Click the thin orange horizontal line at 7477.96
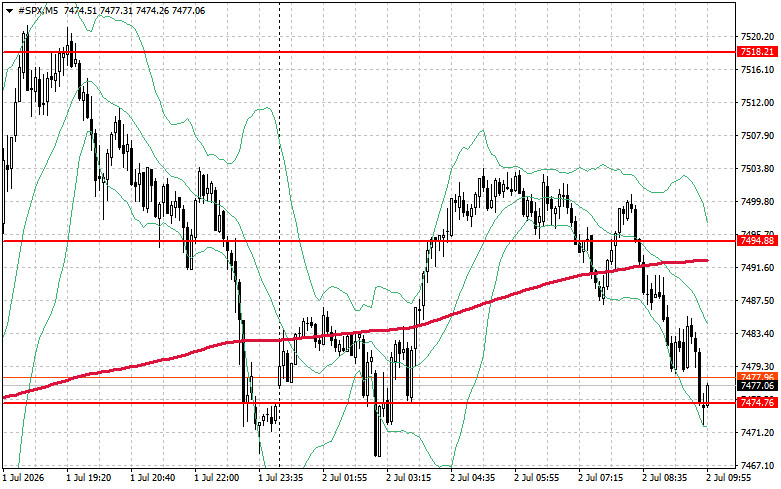The width and height of the screenshot is (781, 489). (369, 377)
